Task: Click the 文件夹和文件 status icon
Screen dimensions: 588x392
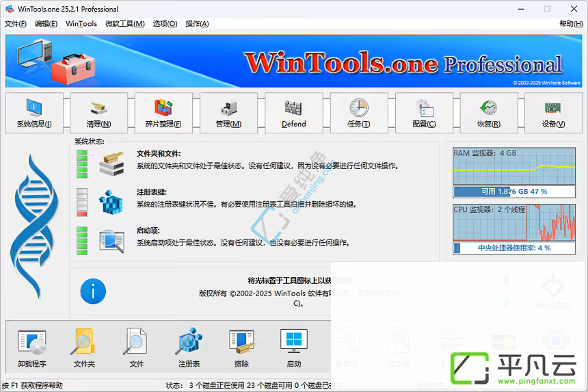Action: (111, 164)
